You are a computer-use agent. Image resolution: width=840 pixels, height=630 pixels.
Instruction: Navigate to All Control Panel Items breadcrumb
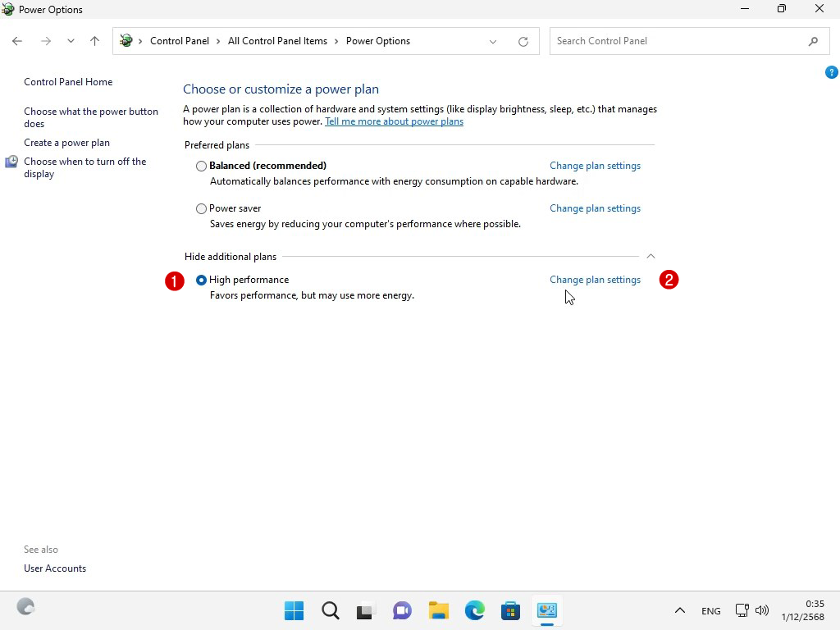point(277,41)
